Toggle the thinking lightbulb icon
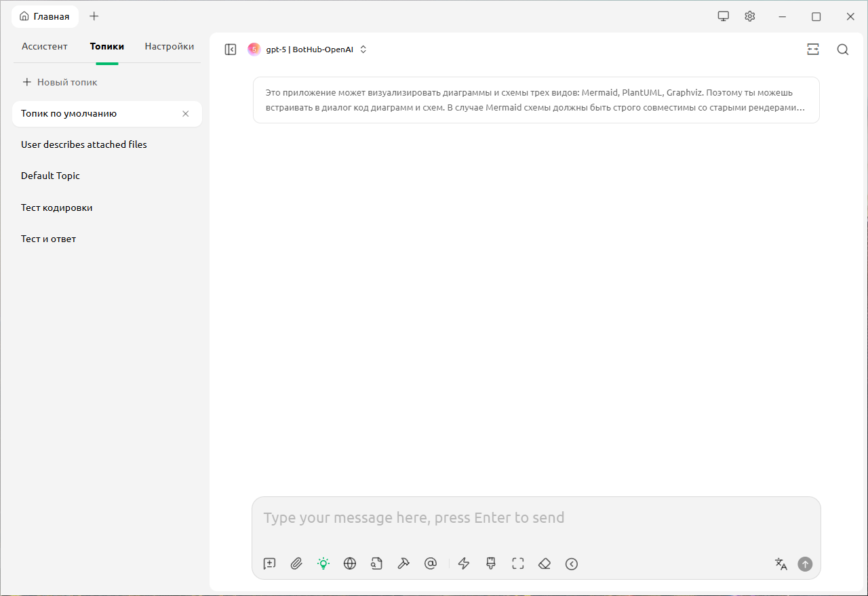Viewport: 868px width, 596px height. pos(323,563)
